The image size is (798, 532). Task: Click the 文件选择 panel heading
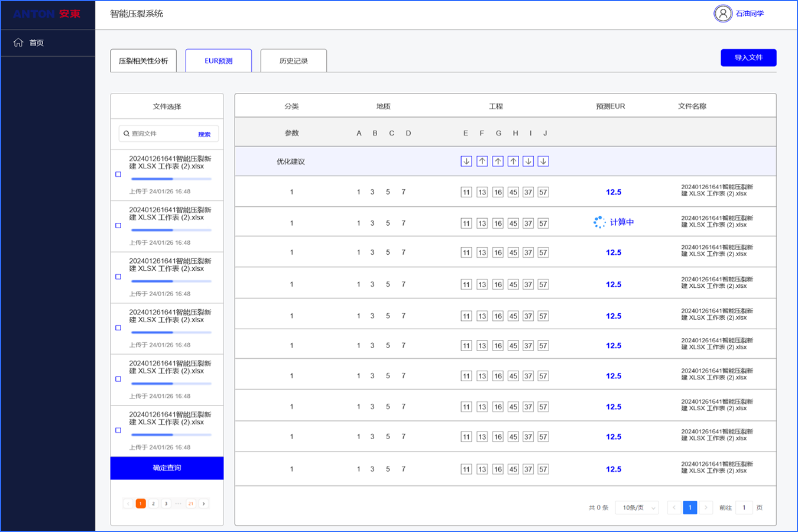click(167, 106)
